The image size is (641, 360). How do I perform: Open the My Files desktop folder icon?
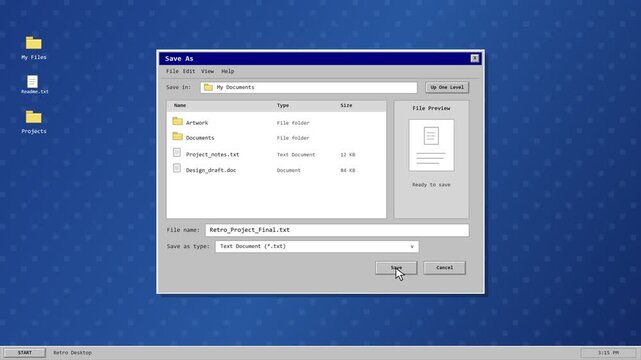point(34,43)
